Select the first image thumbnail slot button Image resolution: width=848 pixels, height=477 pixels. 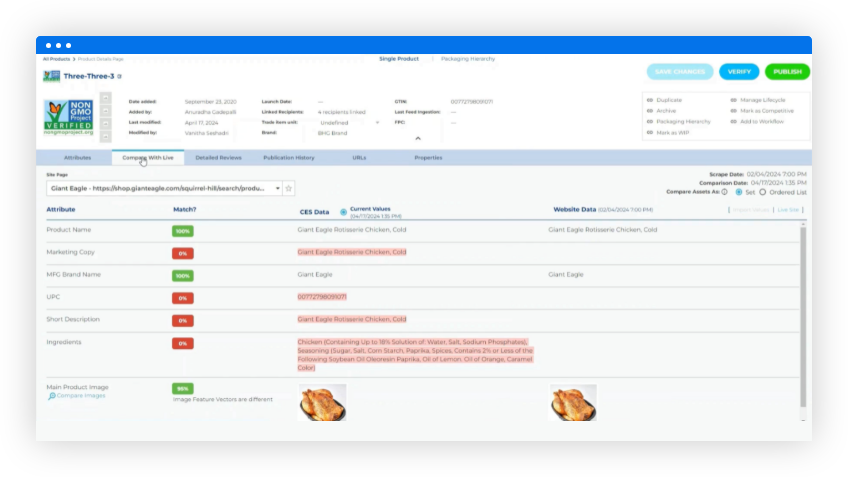click(105, 98)
